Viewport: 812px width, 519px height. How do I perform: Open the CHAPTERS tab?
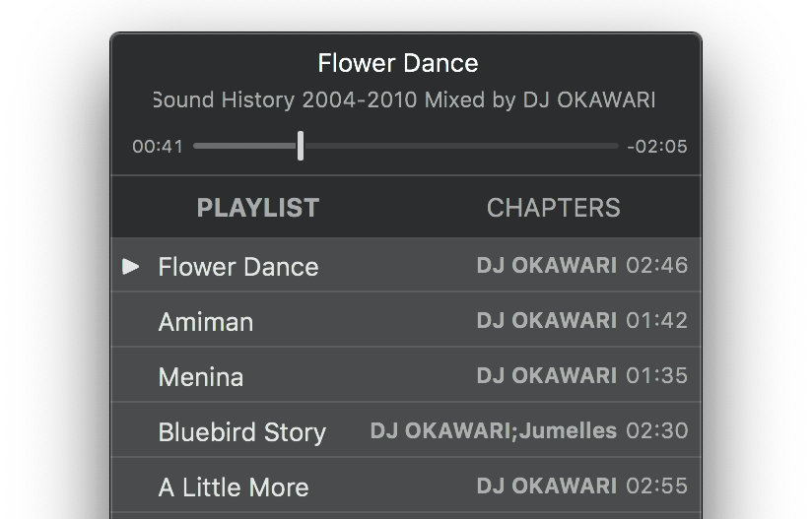point(553,208)
